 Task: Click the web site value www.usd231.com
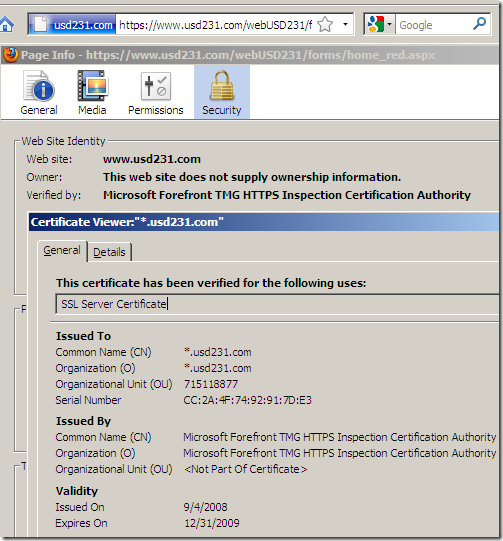[x=152, y=159]
